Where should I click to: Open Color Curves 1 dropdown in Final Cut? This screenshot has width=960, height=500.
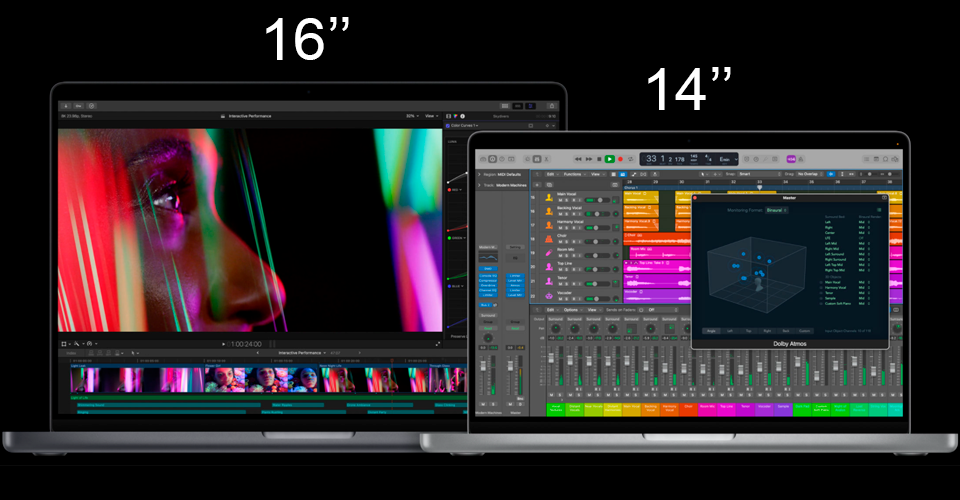click(x=465, y=125)
